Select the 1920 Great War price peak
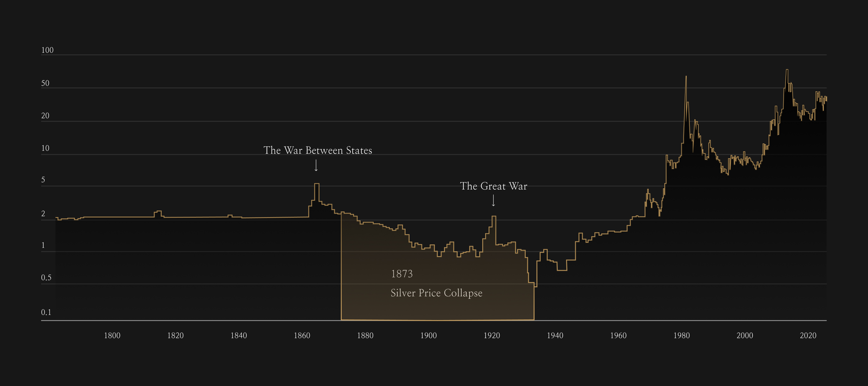The height and width of the screenshot is (386, 868). 494,216
